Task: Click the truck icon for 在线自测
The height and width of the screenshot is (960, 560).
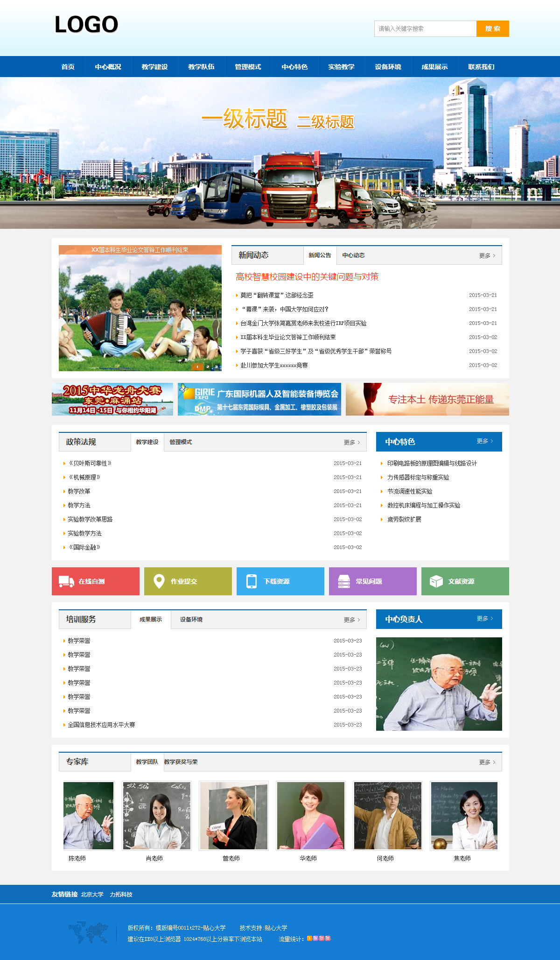Action: pyautogui.click(x=66, y=581)
